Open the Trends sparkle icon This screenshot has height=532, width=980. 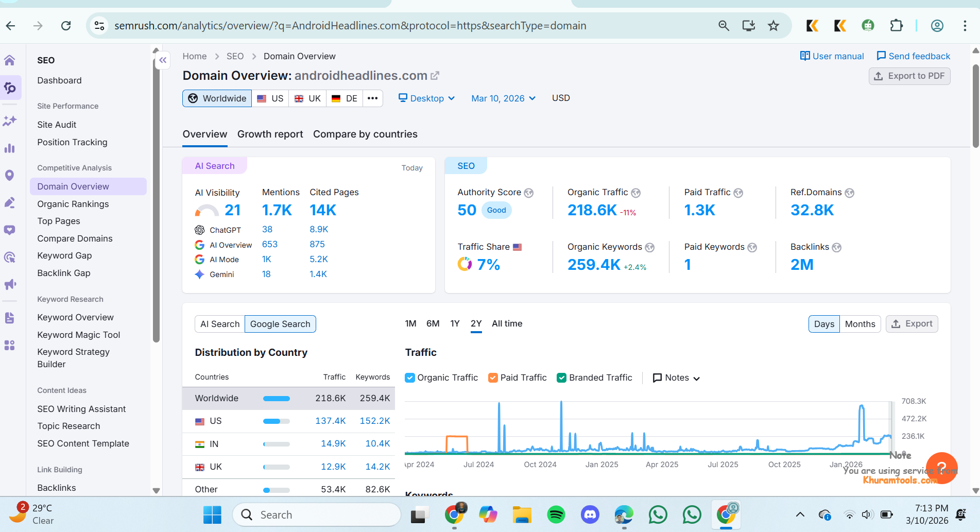(10, 121)
